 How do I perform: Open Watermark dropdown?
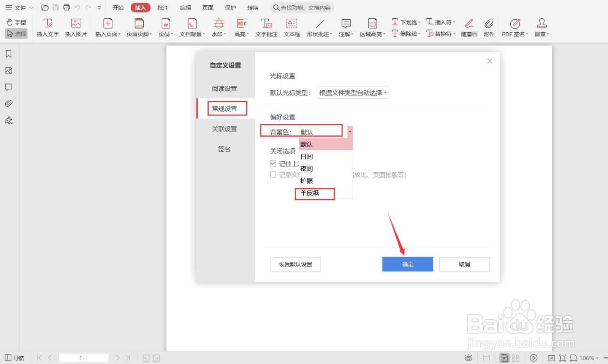tap(219, 28)
